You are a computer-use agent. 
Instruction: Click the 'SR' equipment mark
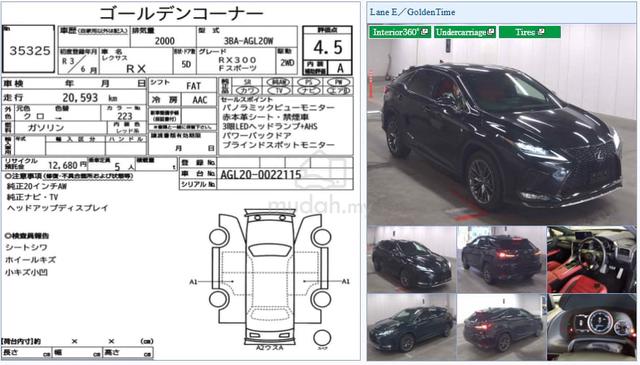point(248,82)
